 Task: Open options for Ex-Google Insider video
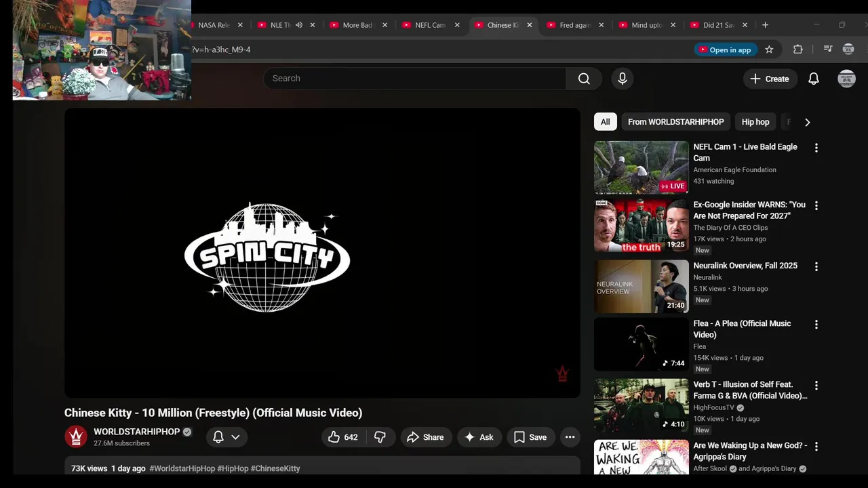point(816,205)
